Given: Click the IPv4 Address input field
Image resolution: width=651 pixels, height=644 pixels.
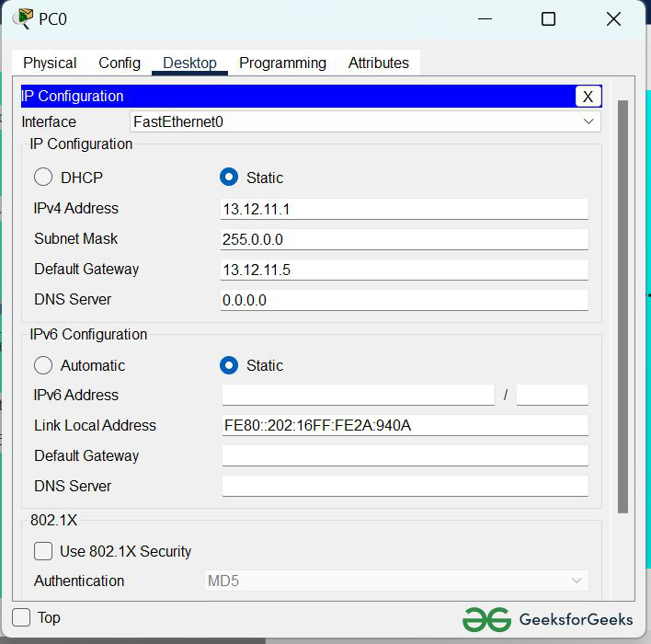Looking at the screenshot, I should point(404,209).
